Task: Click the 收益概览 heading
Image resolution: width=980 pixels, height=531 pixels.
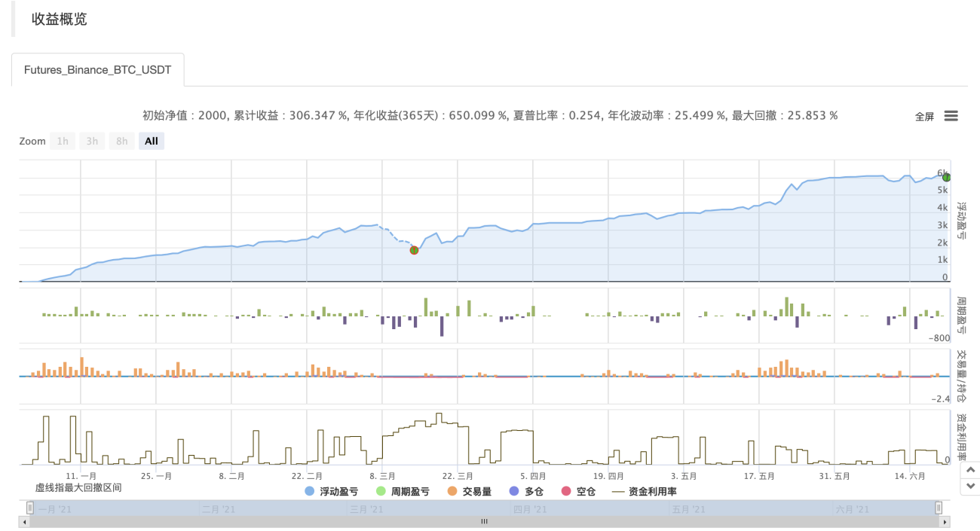Action: 60,20
